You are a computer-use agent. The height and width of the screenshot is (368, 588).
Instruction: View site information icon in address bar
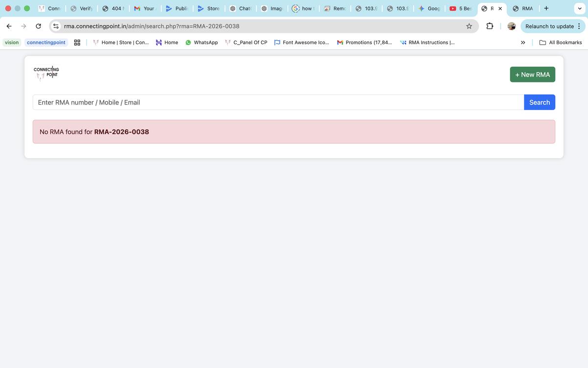coord(56,26)
